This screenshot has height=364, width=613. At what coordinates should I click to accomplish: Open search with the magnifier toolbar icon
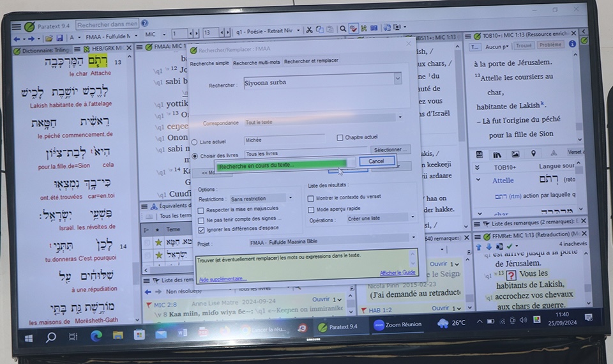(x=343, y=29)
